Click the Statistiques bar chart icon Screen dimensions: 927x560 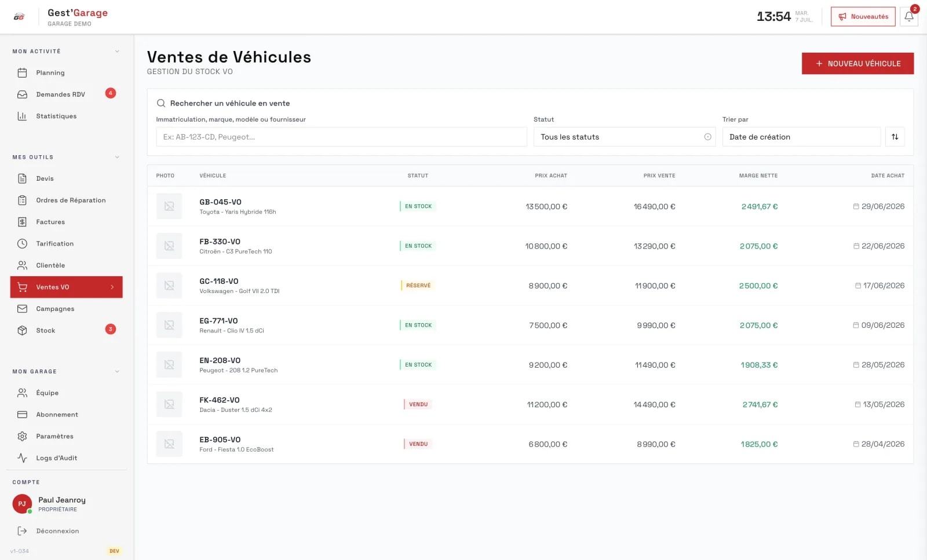coord(22,116)
